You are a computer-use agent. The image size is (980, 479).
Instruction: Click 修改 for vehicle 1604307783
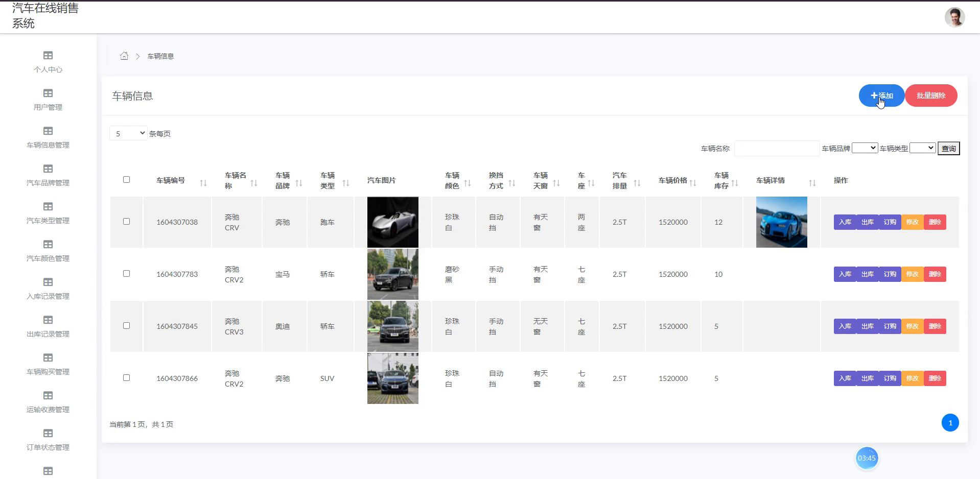pyautogui.click(x=913, y=274)
